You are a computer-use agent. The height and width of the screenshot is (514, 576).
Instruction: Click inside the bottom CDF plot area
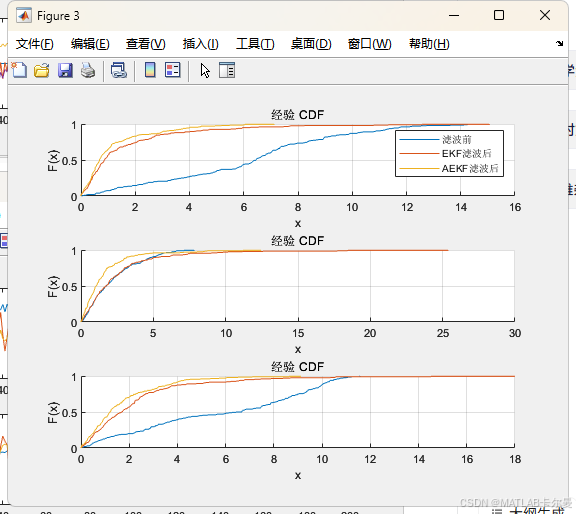(x=298, y=412)
